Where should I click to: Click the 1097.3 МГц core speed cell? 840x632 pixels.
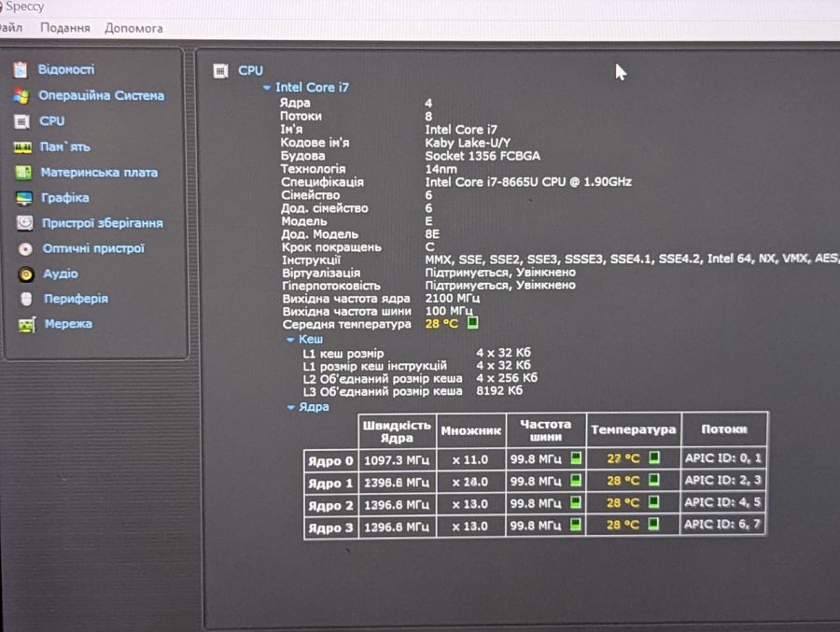coord(397,460)
